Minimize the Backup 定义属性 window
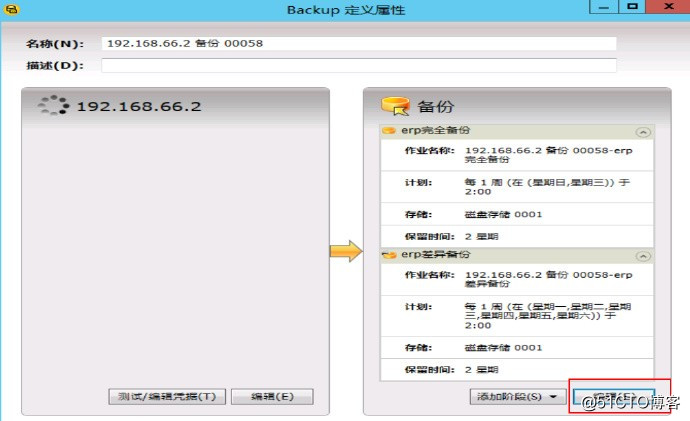The image size is (690, 421). (604, 7)
